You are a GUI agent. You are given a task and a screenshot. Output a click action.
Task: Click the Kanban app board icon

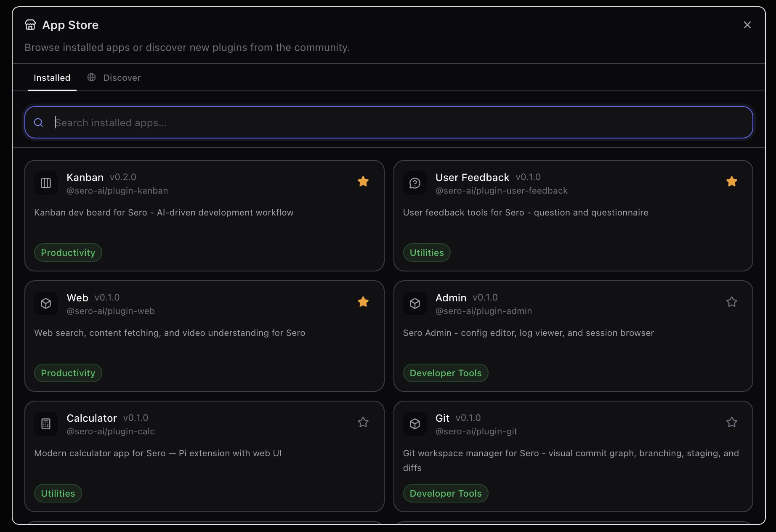tap(46, 183)
